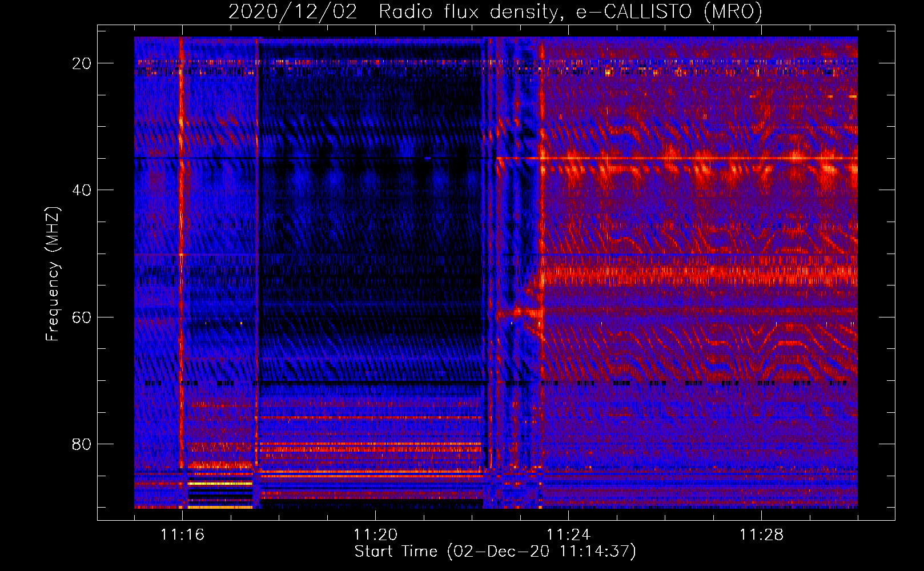
Task: Click the 11:16 time tick label
Action: [182, 535]
